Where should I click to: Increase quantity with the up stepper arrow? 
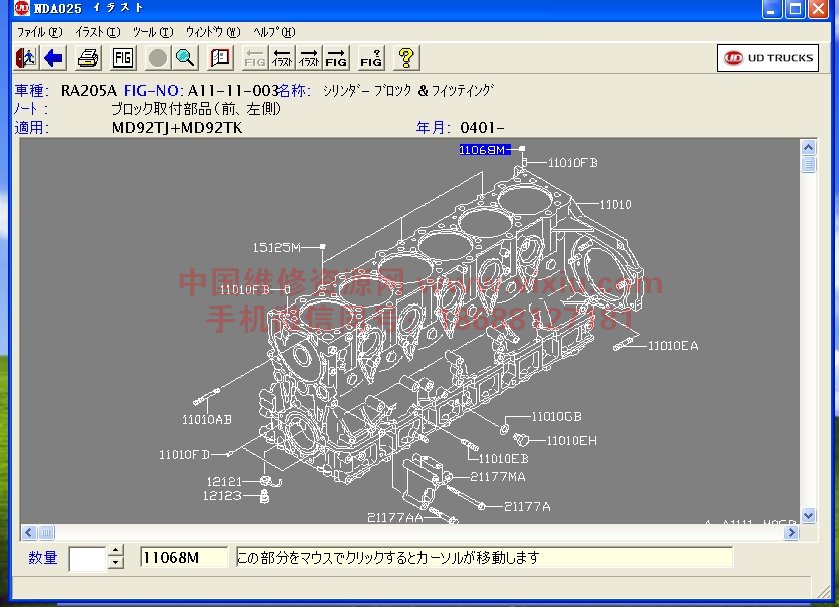click(x=115, y=551)
